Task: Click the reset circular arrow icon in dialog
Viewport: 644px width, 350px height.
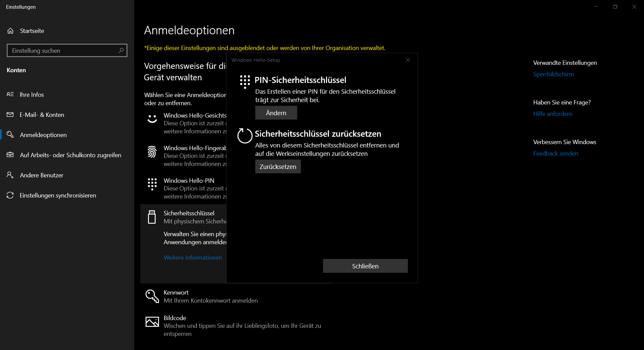Action: (x=245, y=136)
